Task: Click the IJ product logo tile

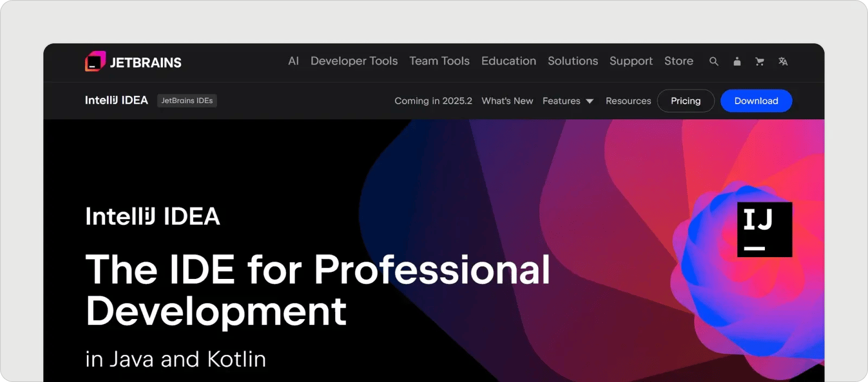Action: point(765,230)
